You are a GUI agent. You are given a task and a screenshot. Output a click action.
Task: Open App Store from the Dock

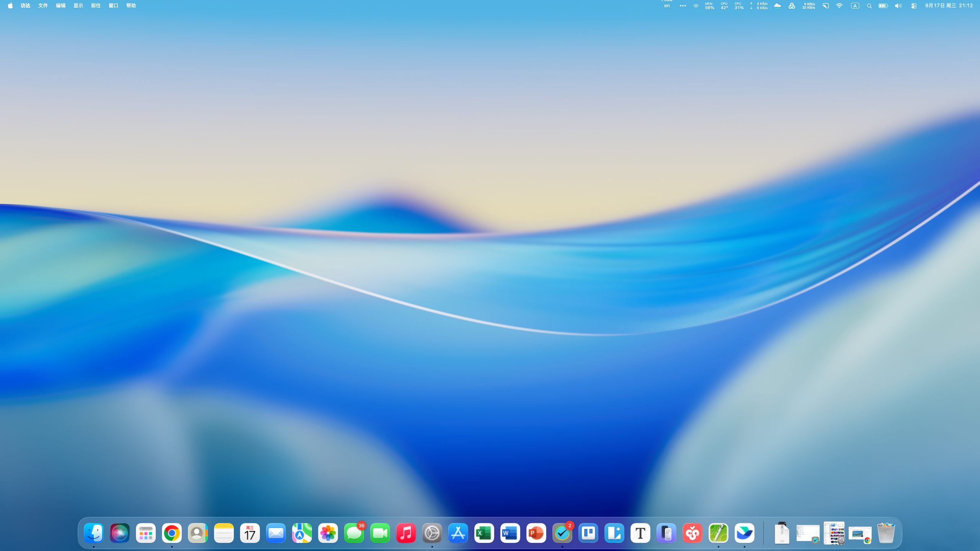point(458,533)
